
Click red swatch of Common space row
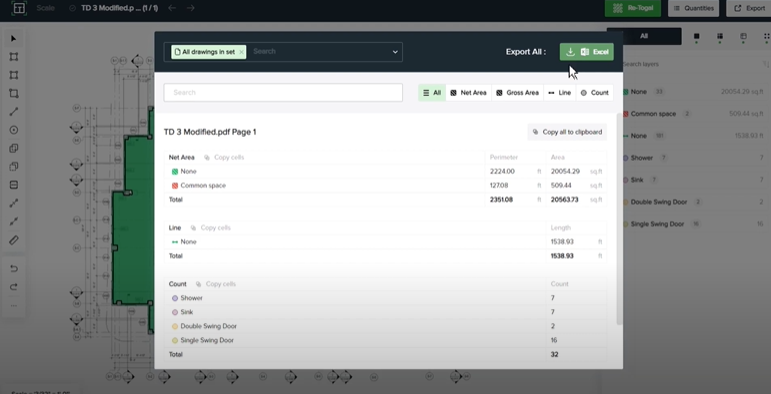(175, 186)
